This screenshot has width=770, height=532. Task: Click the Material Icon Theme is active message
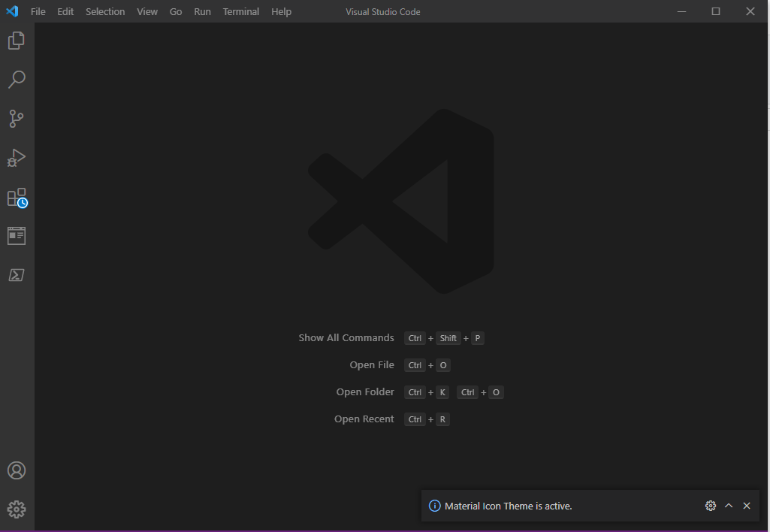pos(509,506)
